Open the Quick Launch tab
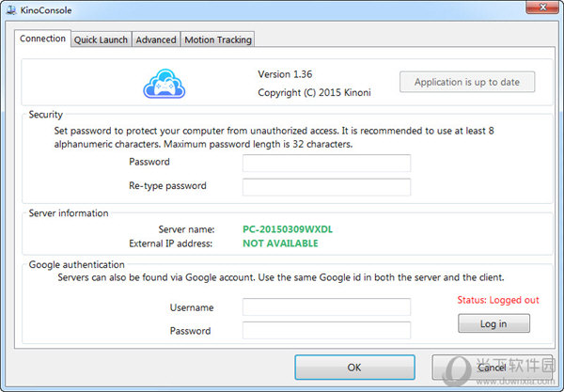 (x=101, y=39)
